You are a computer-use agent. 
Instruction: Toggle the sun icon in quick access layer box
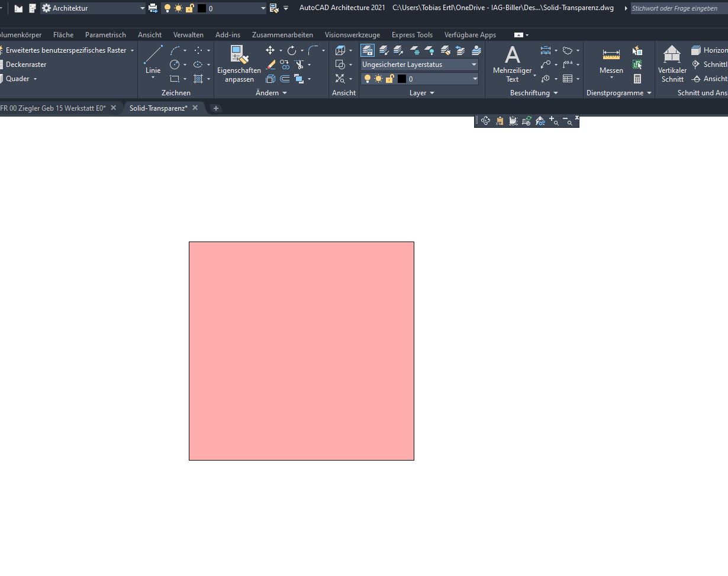click(x=178, y=8)
